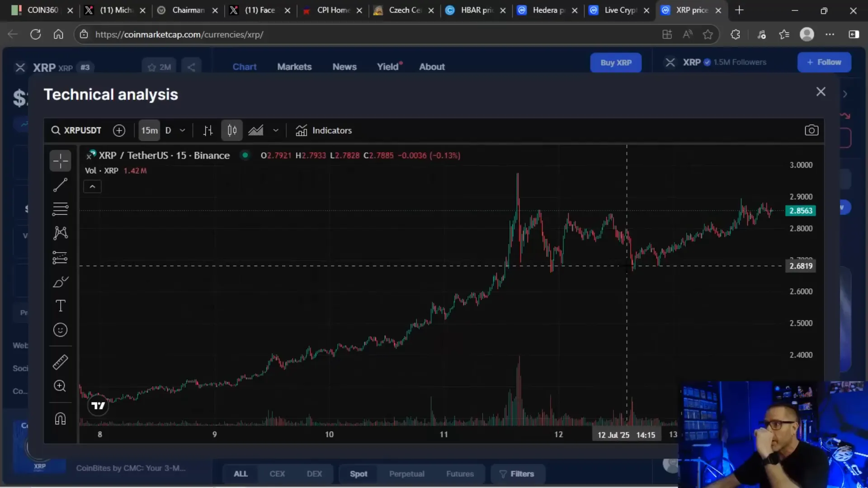Select the brush drawing tool

[x=60, y=282]
